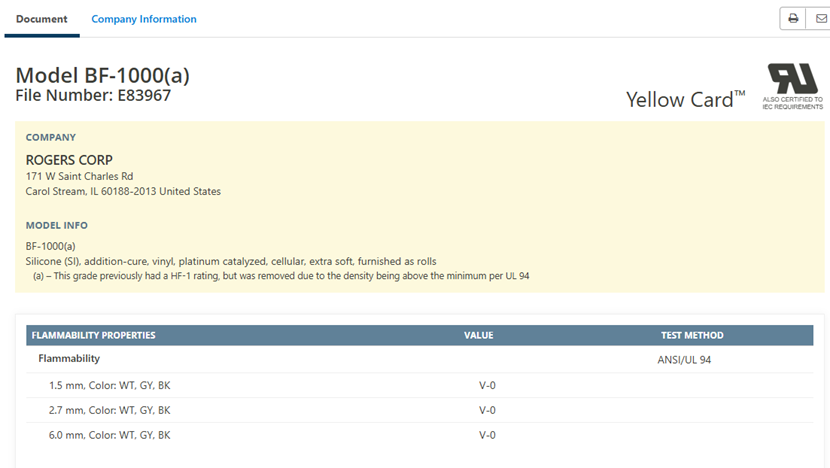Click the TEST METHOD column header

point(692,335)
